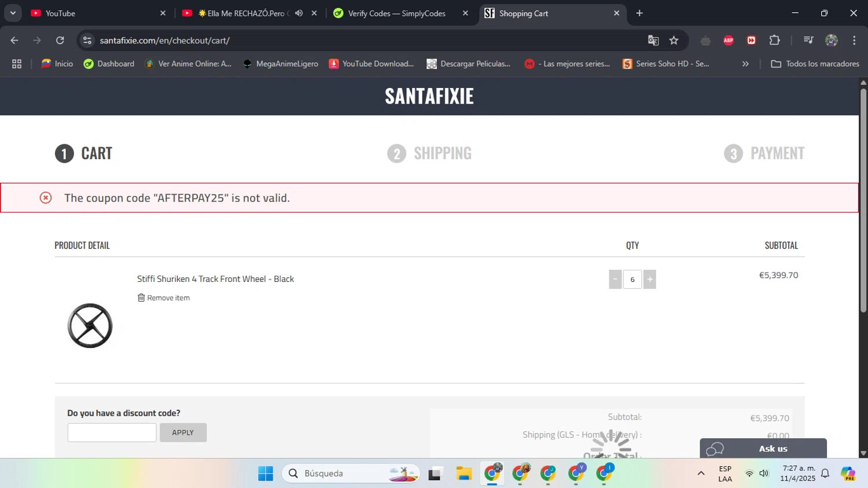868x488 pixels.
Task: Open the Wi-Fi network icon in tray
Action: point(749,474)
